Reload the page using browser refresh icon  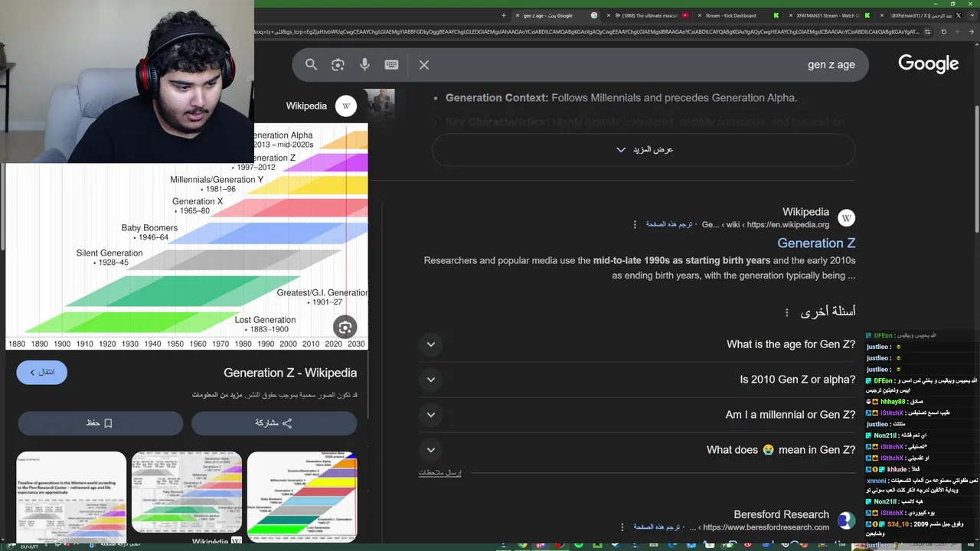(943, 31)
